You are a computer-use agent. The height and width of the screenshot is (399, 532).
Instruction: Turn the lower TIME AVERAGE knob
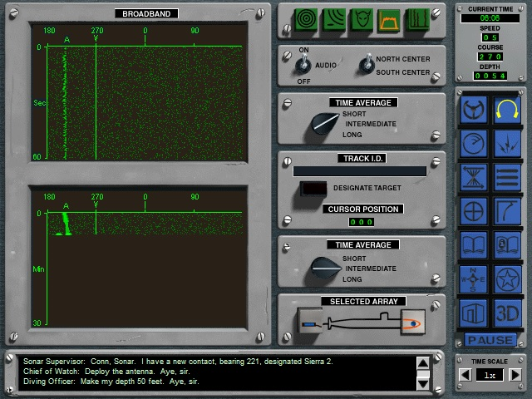pyautogui.click(x=325, y=268)
